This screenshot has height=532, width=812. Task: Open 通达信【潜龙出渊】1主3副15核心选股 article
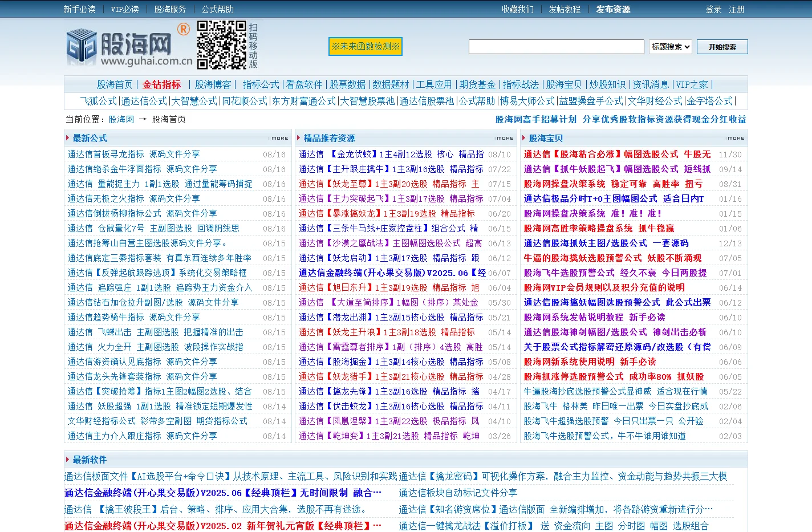pos(391,317)
